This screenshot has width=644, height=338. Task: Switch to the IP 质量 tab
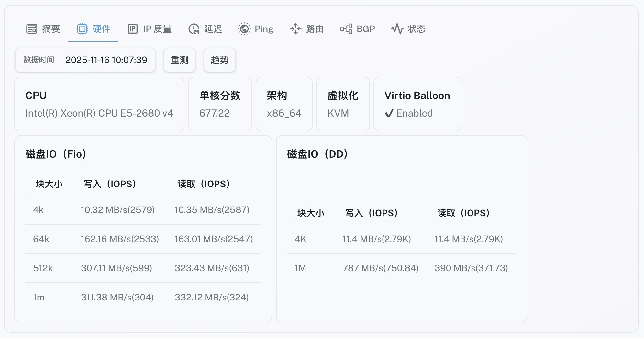point(157,29)
